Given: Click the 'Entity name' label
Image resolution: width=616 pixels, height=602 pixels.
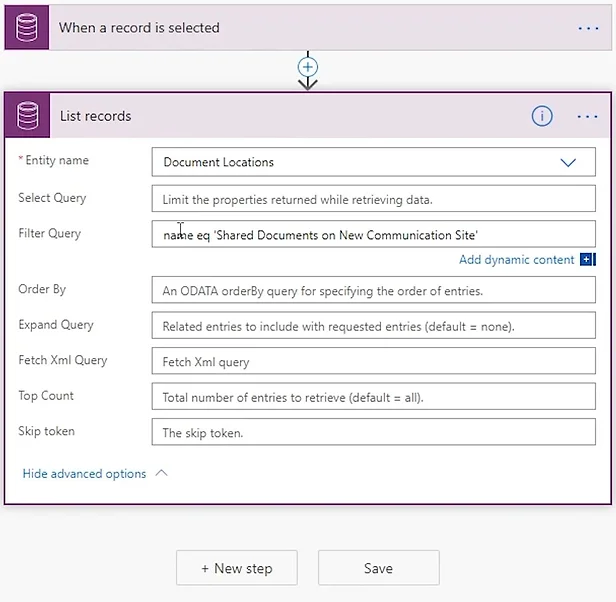Looking at the screenshot, I should (x=57, y=160).
